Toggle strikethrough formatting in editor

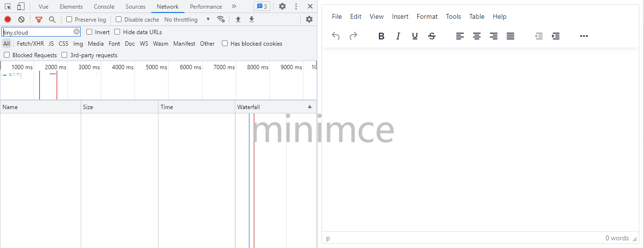pos(432,36)
